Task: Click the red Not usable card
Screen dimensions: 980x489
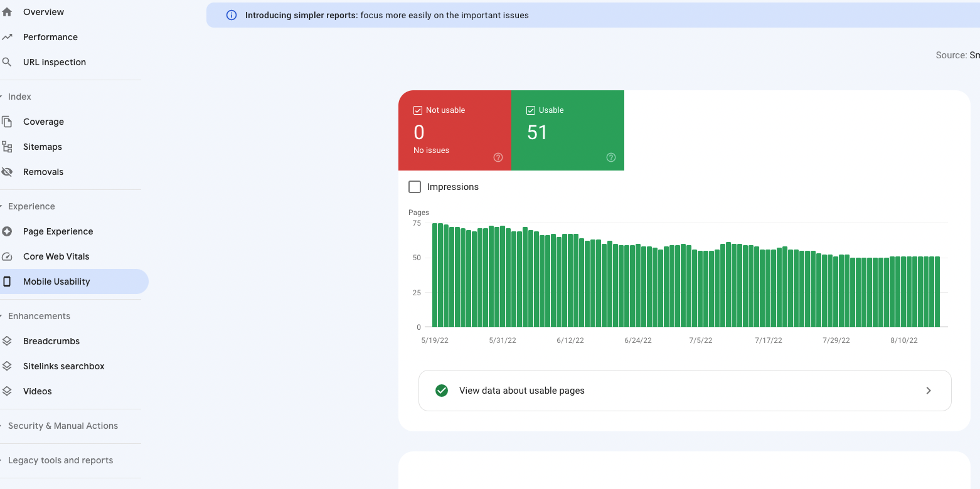Action: 455,130
